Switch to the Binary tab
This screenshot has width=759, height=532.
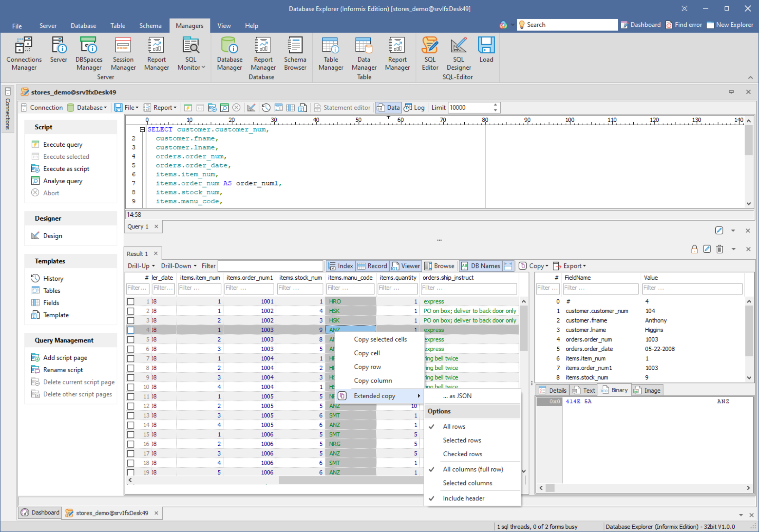tap(615, 390)
